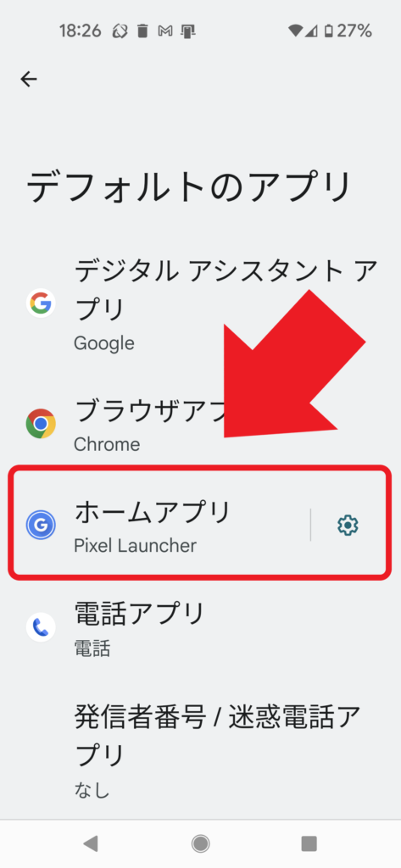
Task: Tap the Android back navigation triangle
Action: point(90,843)
